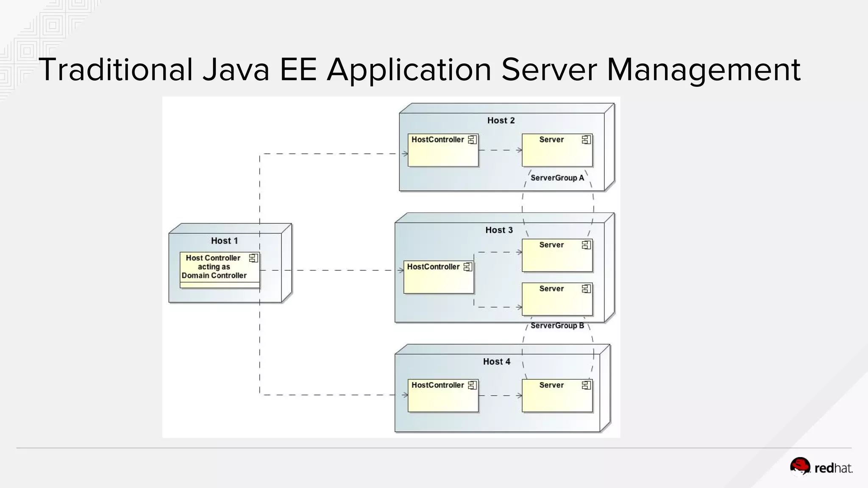Screen dimensions: 868x488
Task: Click the Host 1 label
Action: [225, 241]
